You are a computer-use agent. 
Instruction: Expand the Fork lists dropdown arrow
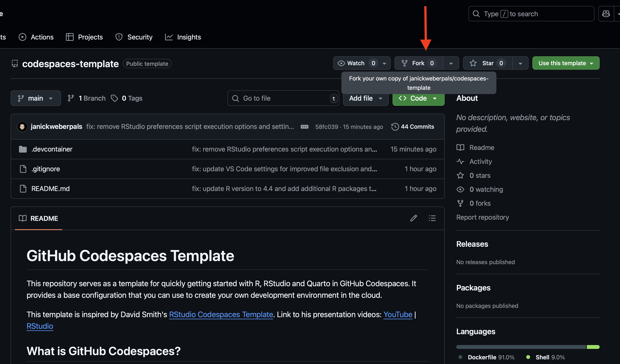(x=451, y=63)
